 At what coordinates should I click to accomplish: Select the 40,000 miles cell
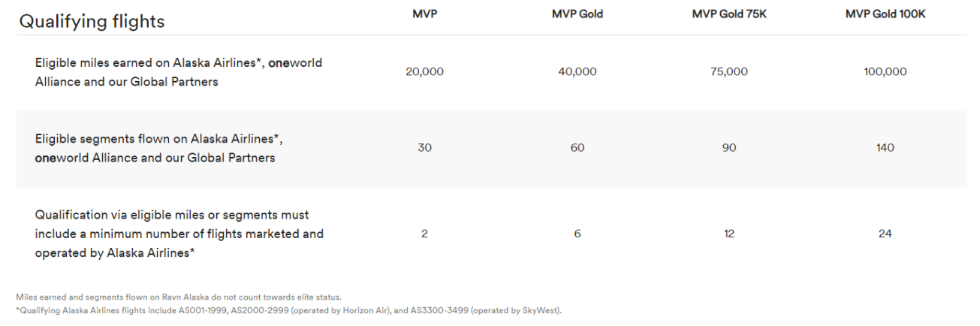pyautogui.click(x=577, y=72)
